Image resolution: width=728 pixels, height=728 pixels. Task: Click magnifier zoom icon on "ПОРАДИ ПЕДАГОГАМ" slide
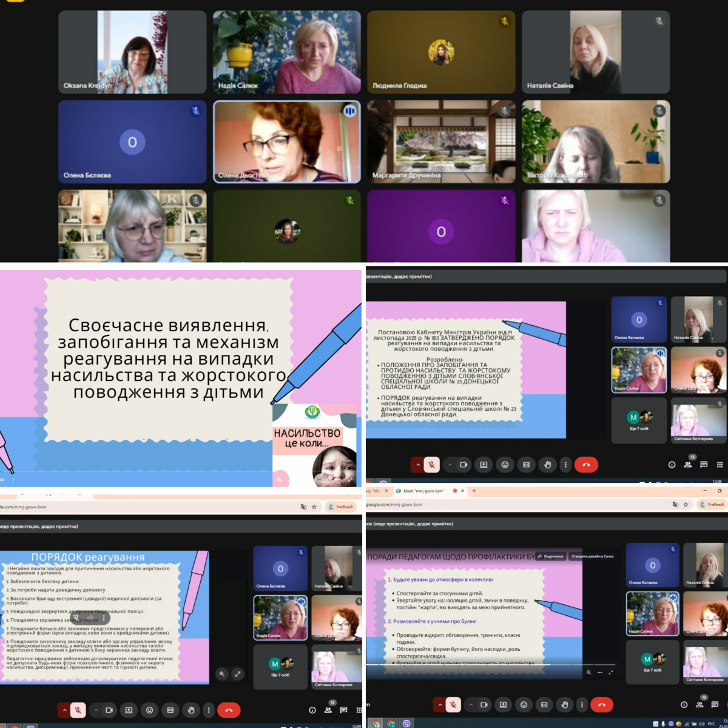588,672
